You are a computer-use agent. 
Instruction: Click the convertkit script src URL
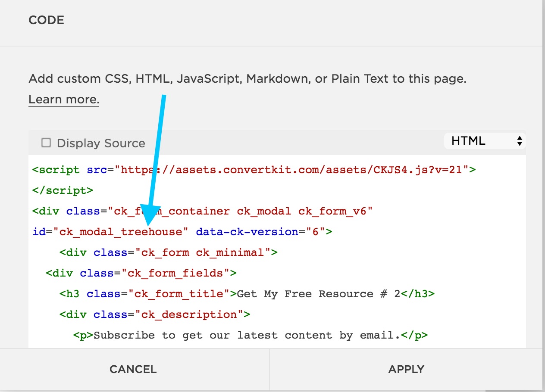(x=292, y=170)
